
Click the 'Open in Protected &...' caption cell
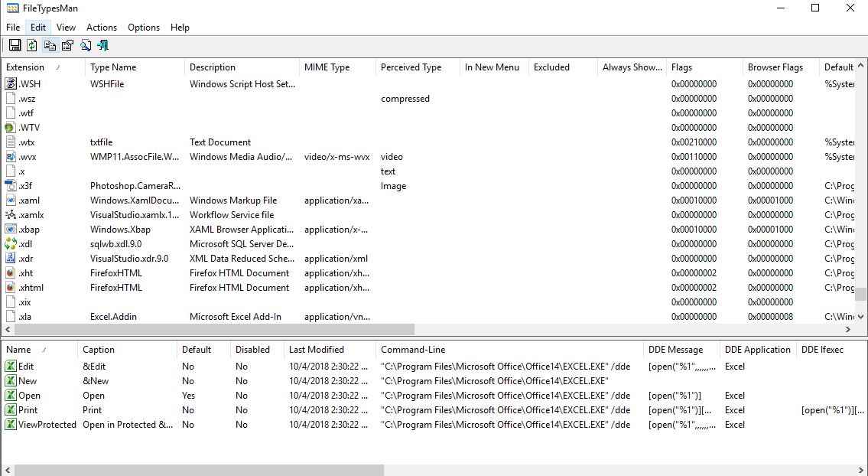coord(128,425)
